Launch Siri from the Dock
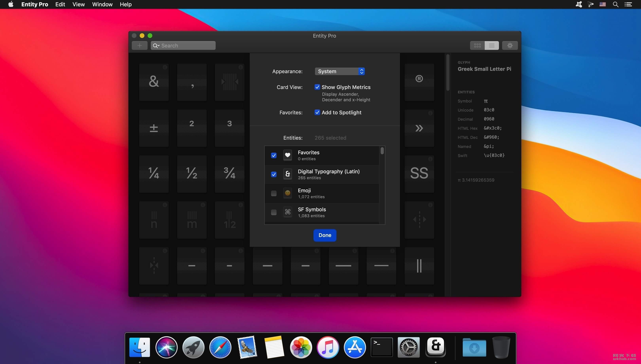The image size is (641, 364). pos(166,347)
